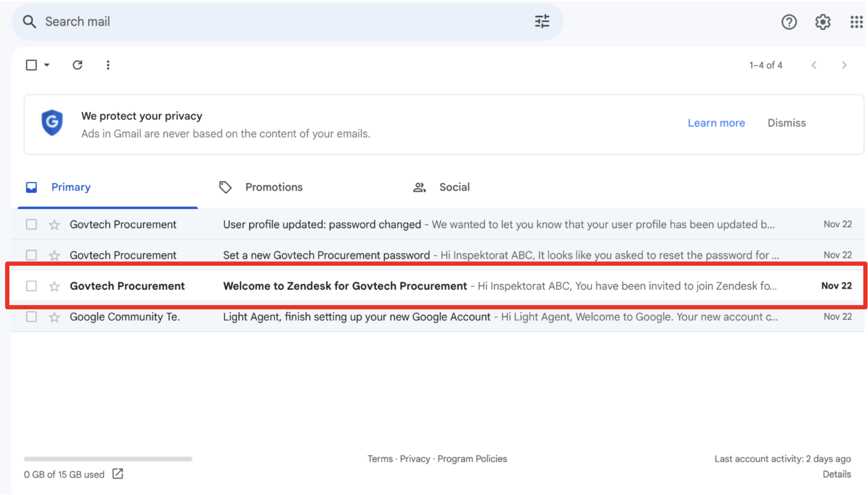Click the Google Community Te. sender name
This screenshot has height=495, width=868.
(x=125, y=317)
